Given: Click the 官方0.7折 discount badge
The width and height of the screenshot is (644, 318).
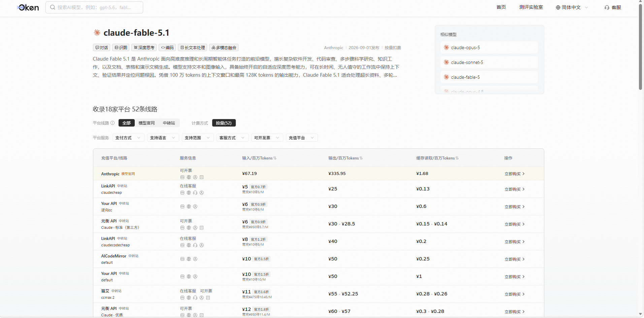Looking at the screenshot, I should click(x=258, y=187).
